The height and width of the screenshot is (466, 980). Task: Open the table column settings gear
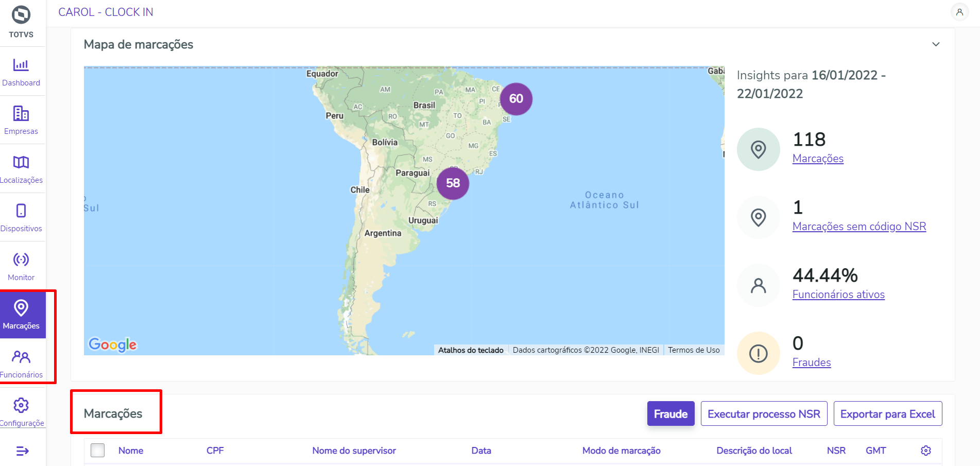pos(925,451)
